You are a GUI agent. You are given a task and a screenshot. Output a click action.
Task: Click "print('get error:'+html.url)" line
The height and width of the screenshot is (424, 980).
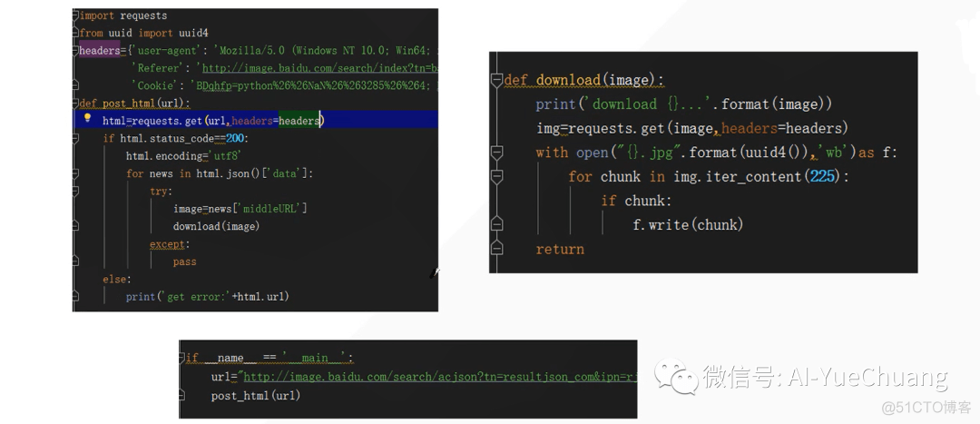coord(208,296)
